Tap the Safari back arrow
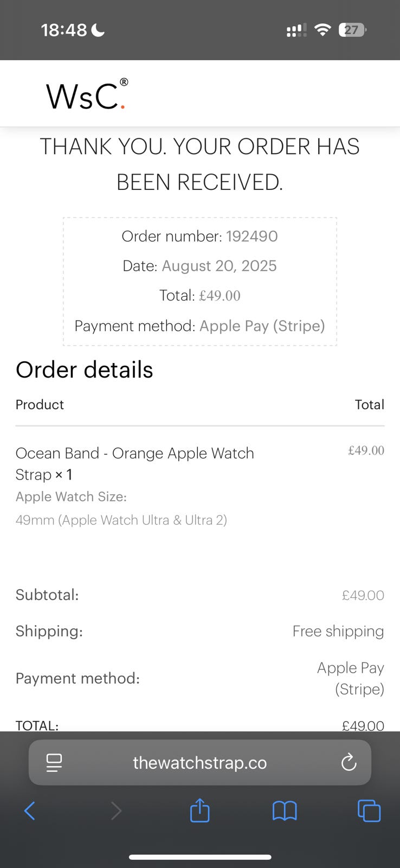The image size is (400, 868). pos(30,811)
